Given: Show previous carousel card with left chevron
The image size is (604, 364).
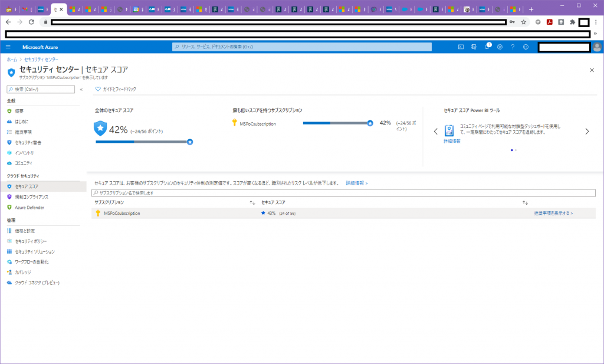Looking at the screenshot, I should pyautogui.click(x=436, y=132).
